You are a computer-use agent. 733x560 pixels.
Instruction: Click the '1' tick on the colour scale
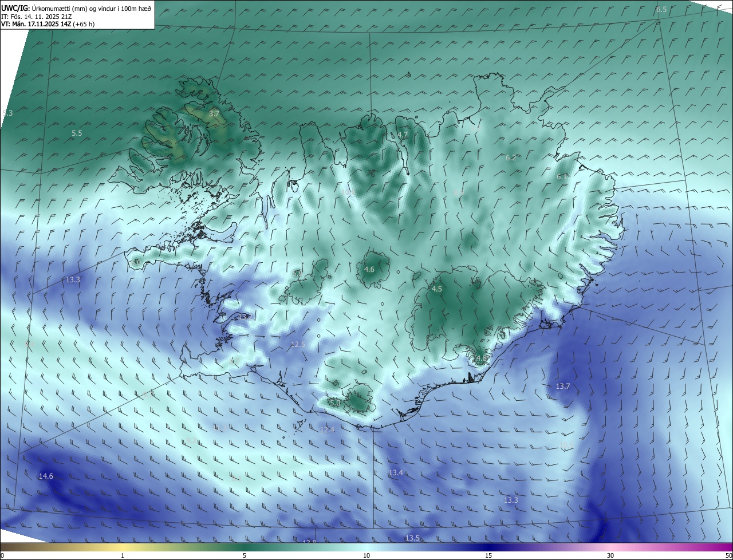click(x=123, y=555)
